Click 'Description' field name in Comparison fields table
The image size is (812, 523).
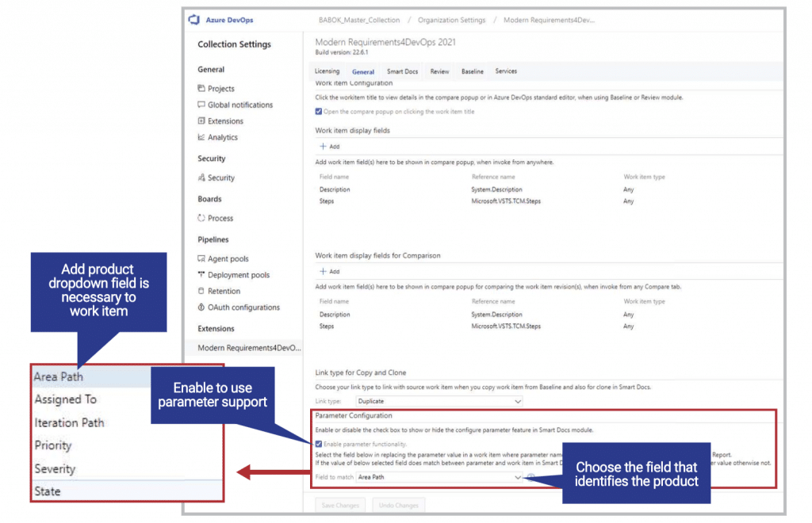click(x=335, y=315)
